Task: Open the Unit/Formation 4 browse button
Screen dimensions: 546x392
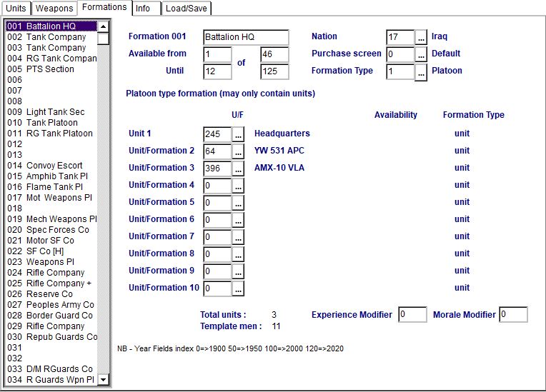Action: tap(238, 186)
